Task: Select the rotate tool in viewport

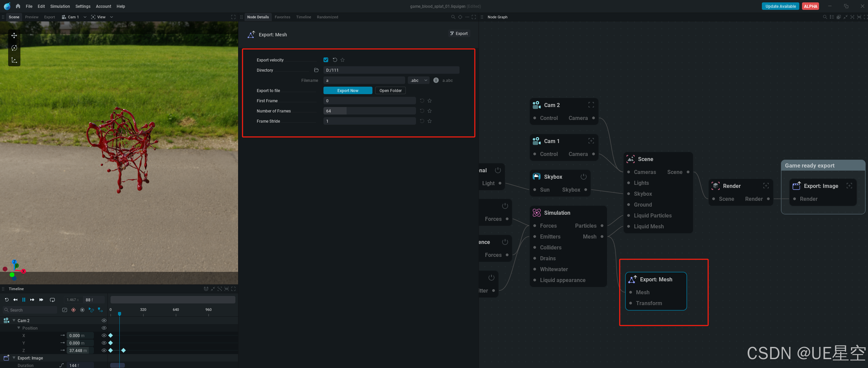Action: (x=14, y=48)
